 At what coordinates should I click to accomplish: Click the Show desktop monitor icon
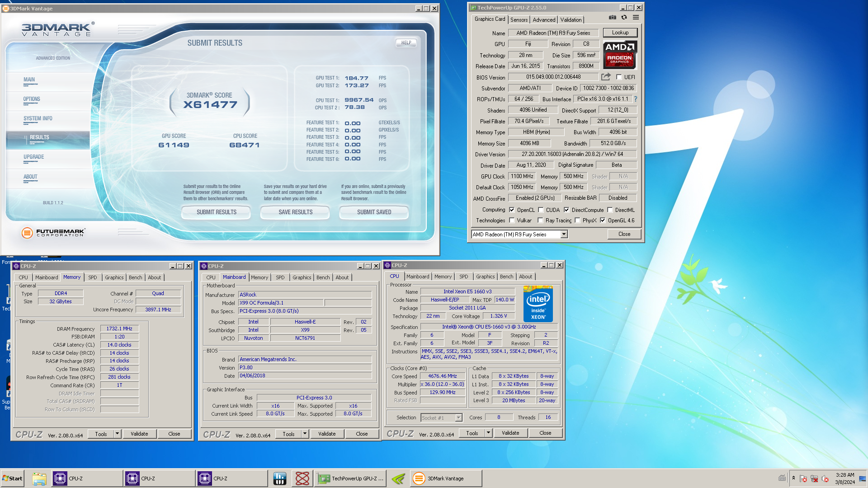coord(863,479)
